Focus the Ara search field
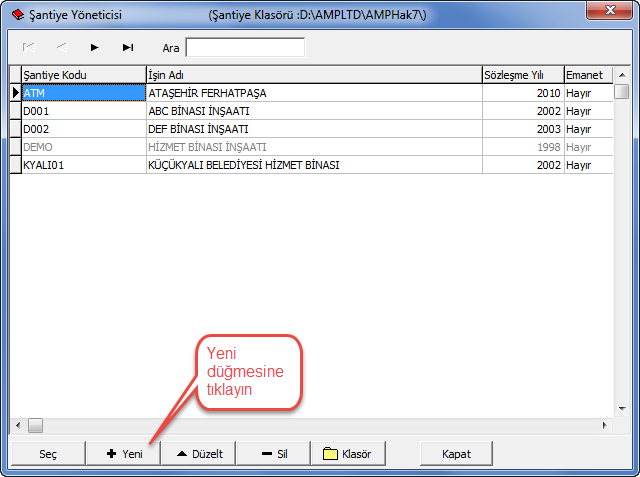 (x=245, y=47)
